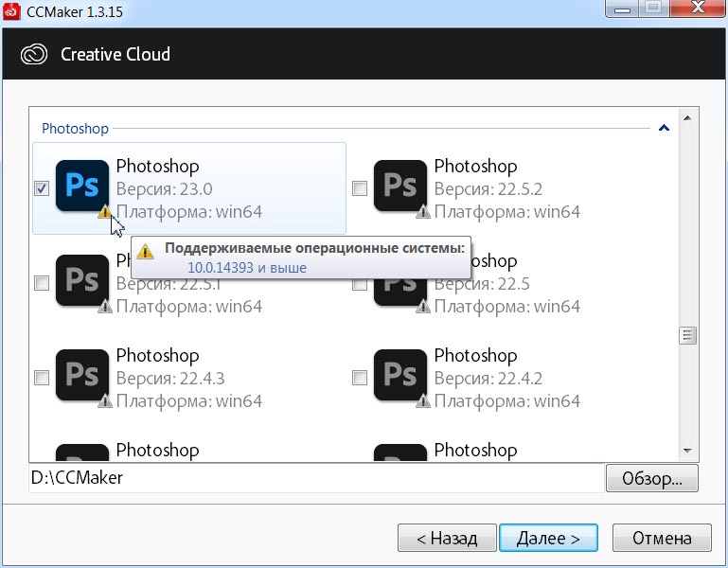Image resolution: width=728 pixels, height=568 pixels.
Task: Click the D:\CCMaker path field
Action: (316, 478)
